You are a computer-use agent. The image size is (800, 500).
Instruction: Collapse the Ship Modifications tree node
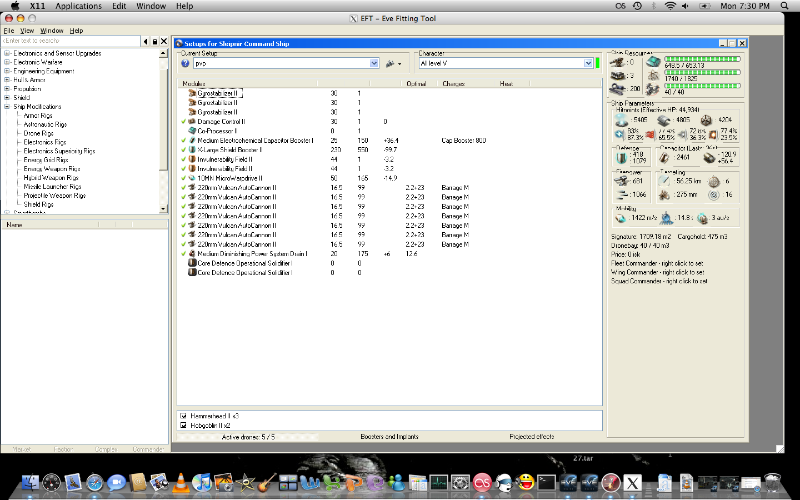tap(7, 107)
